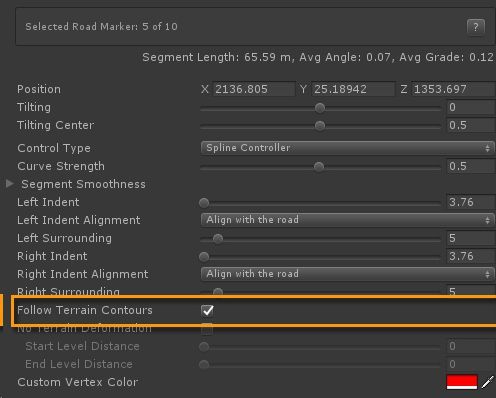
Task: Click the Position Y value field
Action: click(353, 89)
